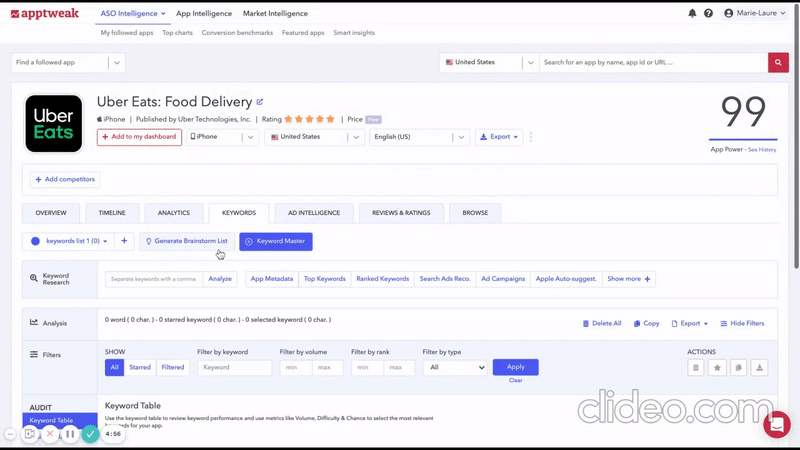The height and width of the screenshot is (450, 800).
Task: Click the Filter by volume min field
Action: pos(295,367)
